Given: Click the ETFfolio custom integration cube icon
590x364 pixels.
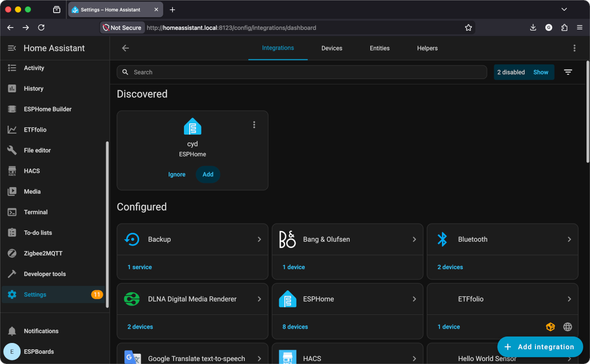Looking at the screenshot, I should click(550, 327).
